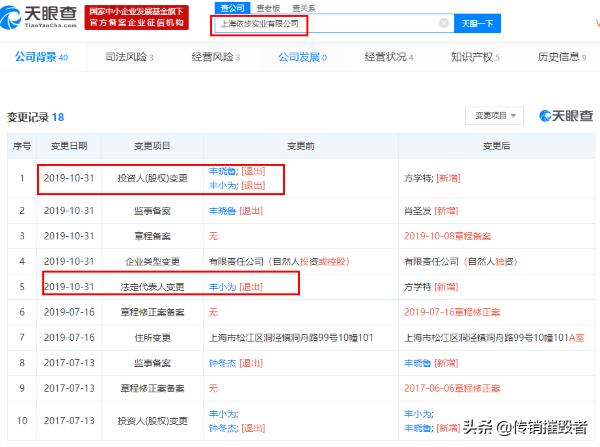
Task: Select 肖圣发 新增 text in row 2
Action: coord(431,211)
